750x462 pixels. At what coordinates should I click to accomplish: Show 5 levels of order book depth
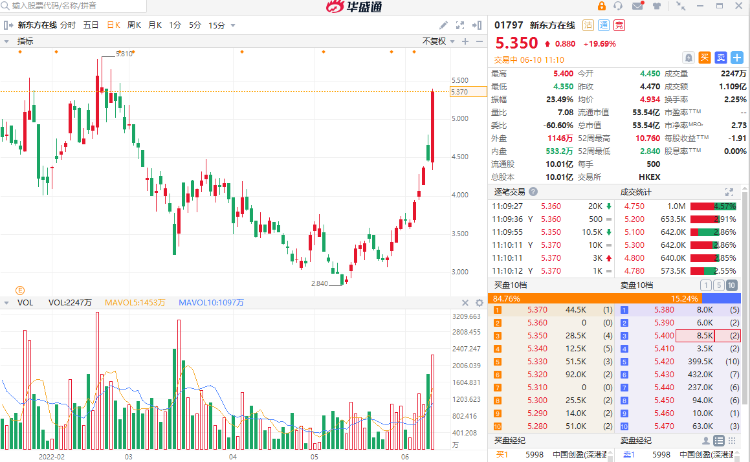(x=718, y=286)
